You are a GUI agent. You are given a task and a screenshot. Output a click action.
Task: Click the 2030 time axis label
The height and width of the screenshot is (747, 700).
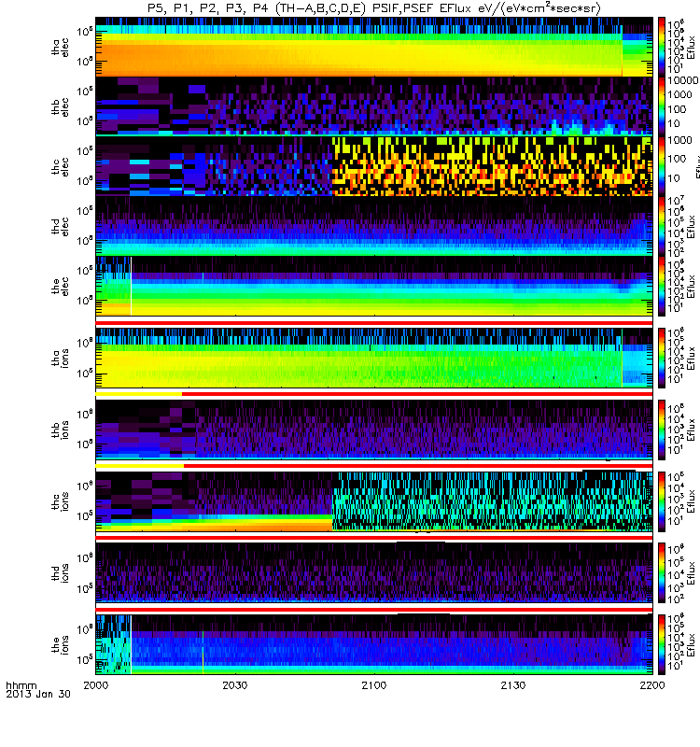point(235,685)
